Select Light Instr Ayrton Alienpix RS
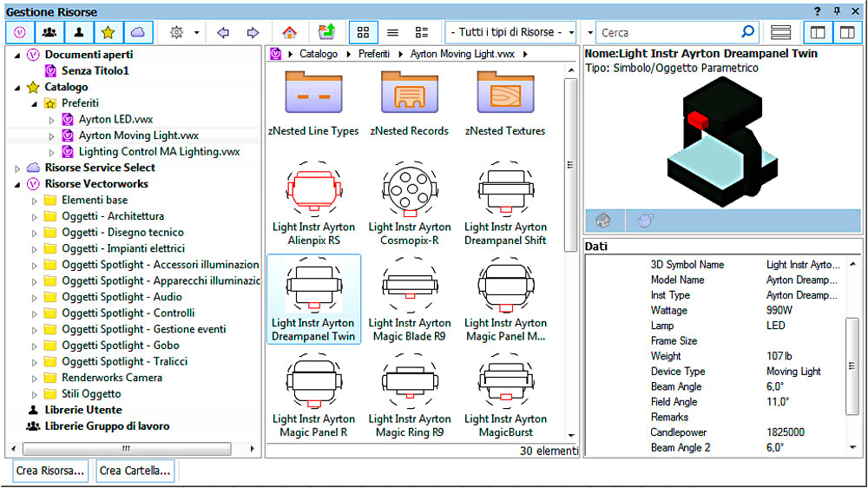 (313, 203)
